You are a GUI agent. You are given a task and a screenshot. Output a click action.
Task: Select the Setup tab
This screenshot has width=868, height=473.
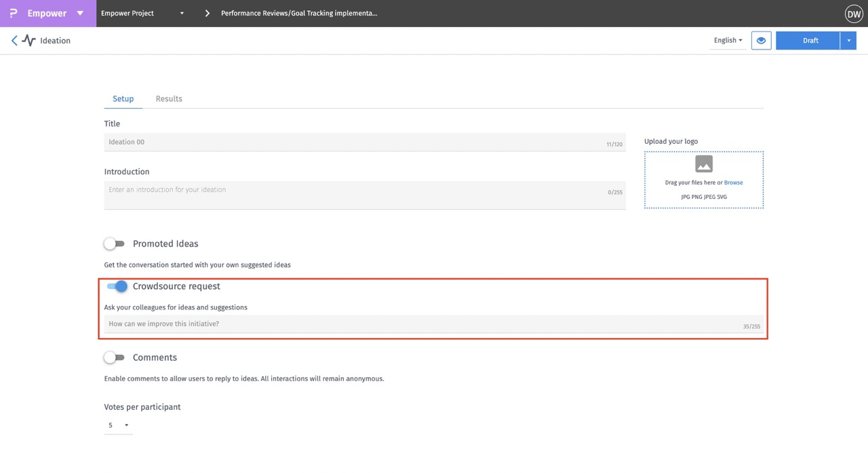click(123, 99)
